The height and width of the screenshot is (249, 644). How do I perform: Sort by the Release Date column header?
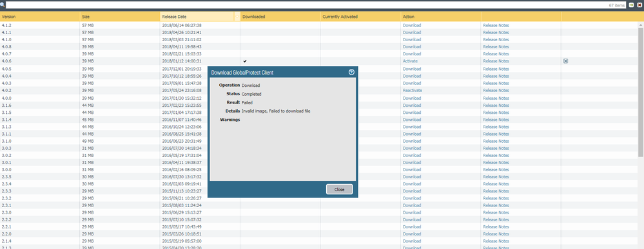[x=174, y=17]
